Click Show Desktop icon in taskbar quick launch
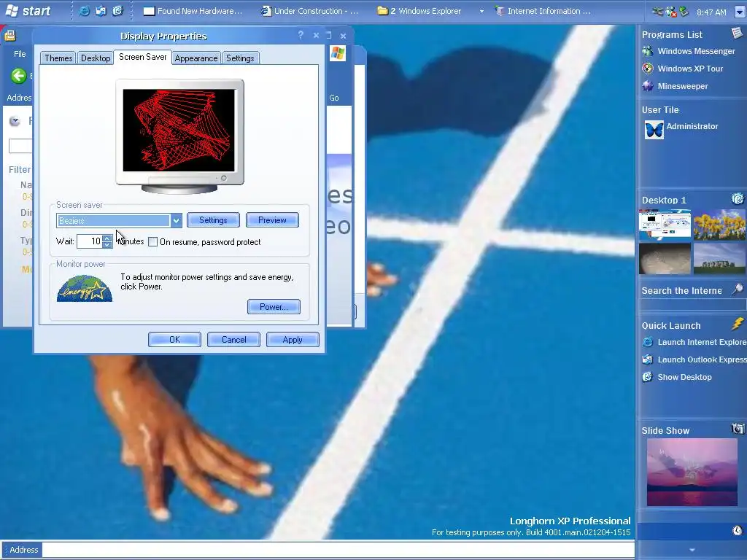747x560 pixels. (x=117, y=11)
